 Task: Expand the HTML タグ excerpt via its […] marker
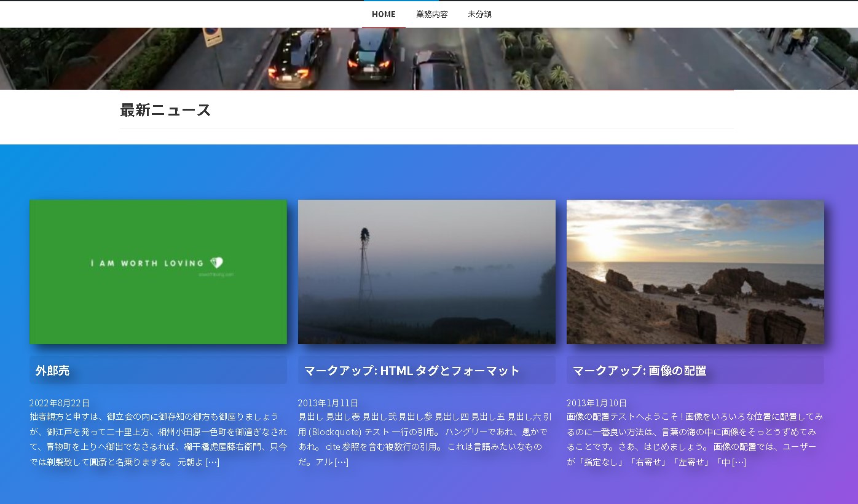click(x=341, y=462)
